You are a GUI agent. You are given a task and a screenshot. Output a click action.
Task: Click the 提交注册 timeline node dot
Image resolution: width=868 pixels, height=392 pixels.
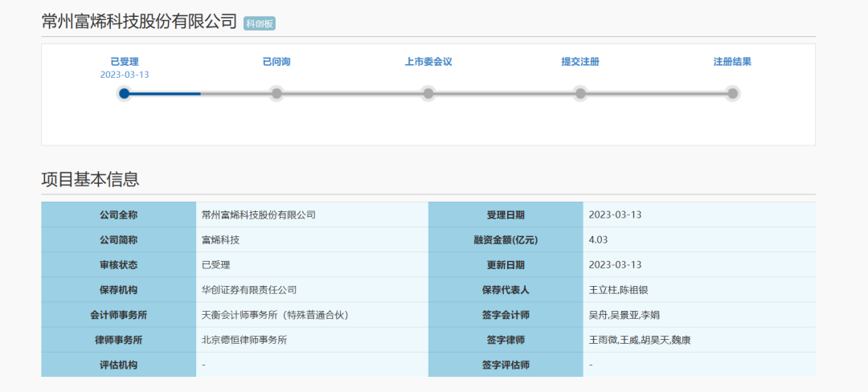(580, 93)
